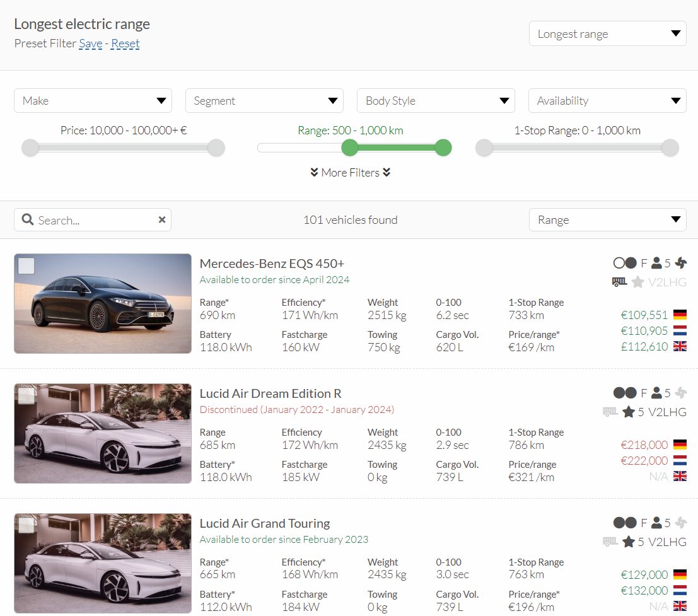Image resolution: width=698 pixels, height=616 pixels.
Task: Clear the search with the X icon
Action: coord(162,220)
